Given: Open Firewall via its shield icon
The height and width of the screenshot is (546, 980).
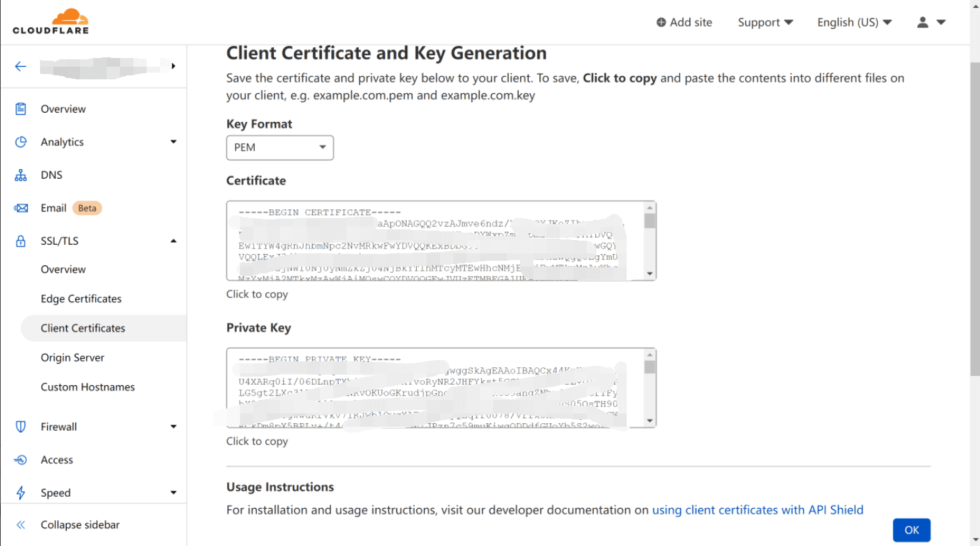Looking at the screenshot, I should click(x=20, y=426).
